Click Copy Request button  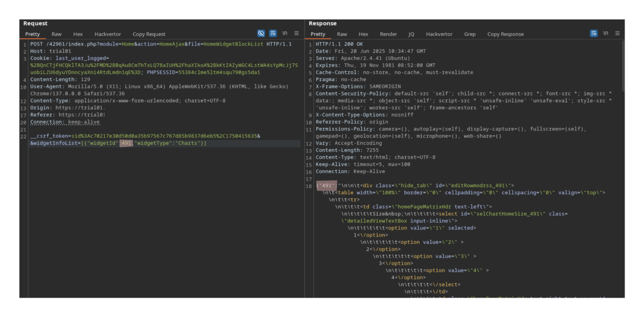[149, 34]
